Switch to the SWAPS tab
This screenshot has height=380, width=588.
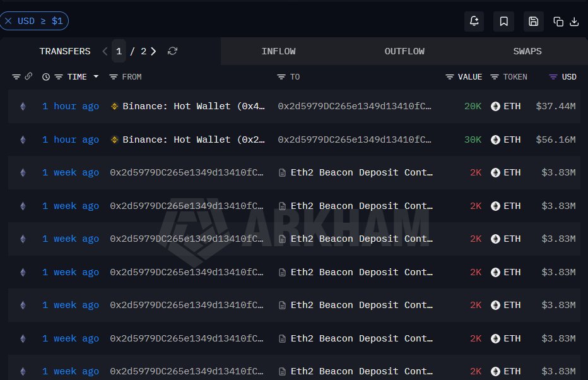point(527,51)
